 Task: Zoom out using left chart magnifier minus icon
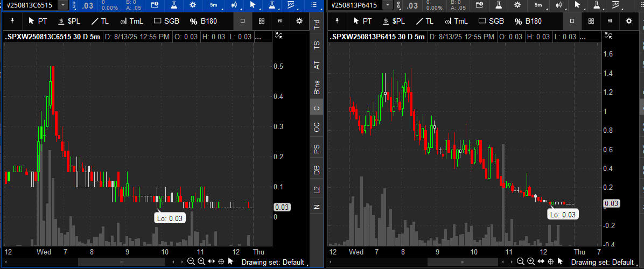coord(191,261)
